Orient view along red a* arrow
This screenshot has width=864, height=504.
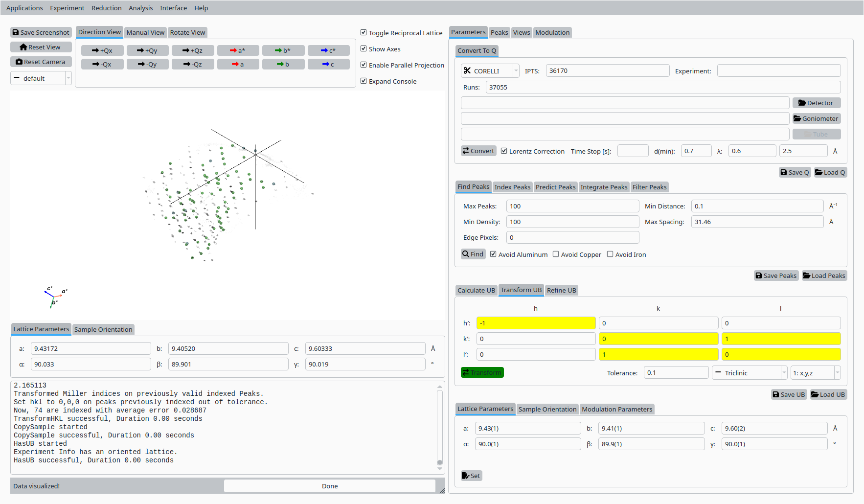coord(238,50)
